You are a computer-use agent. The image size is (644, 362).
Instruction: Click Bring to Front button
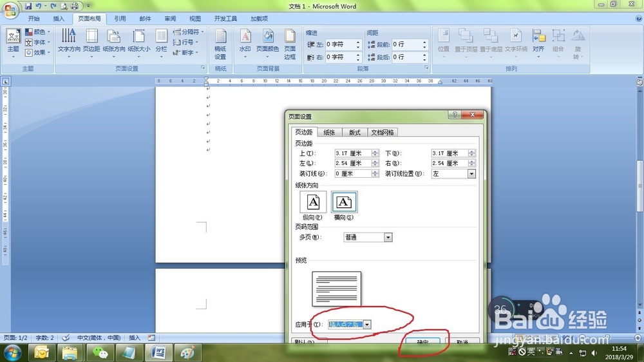point(466,44)
